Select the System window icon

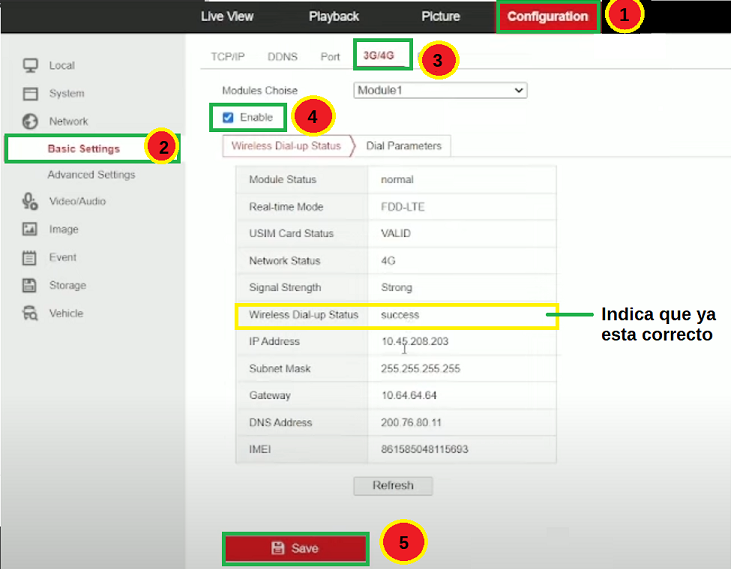[x=30, y=94]
